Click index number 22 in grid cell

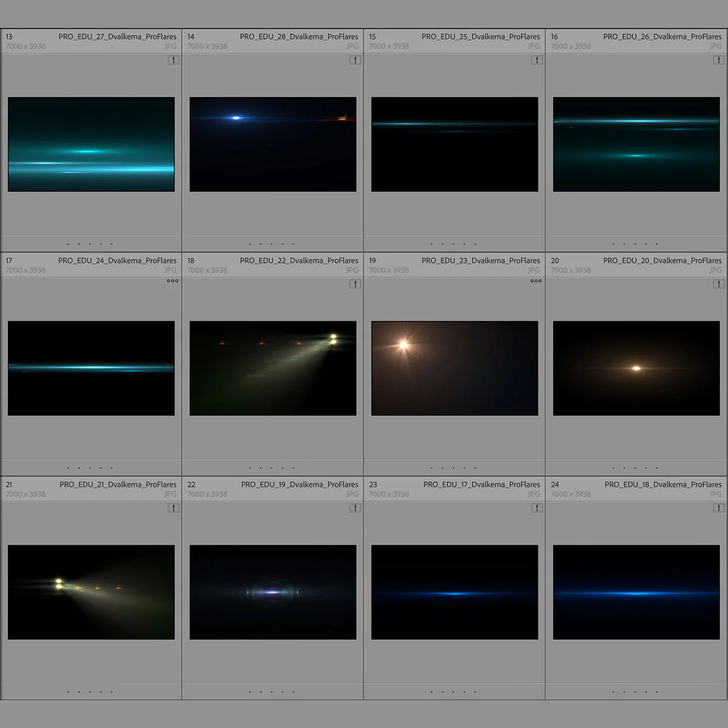point(191,484)
